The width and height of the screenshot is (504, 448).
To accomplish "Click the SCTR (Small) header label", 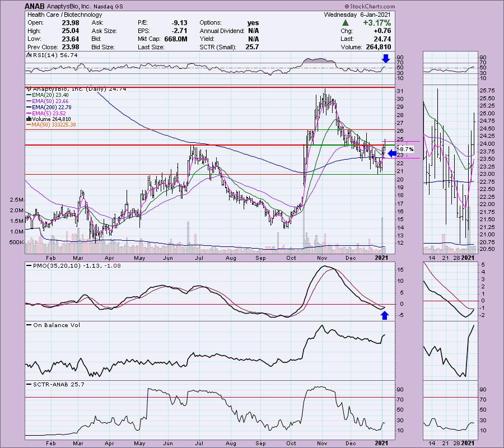I will click(x=218, y=47).
